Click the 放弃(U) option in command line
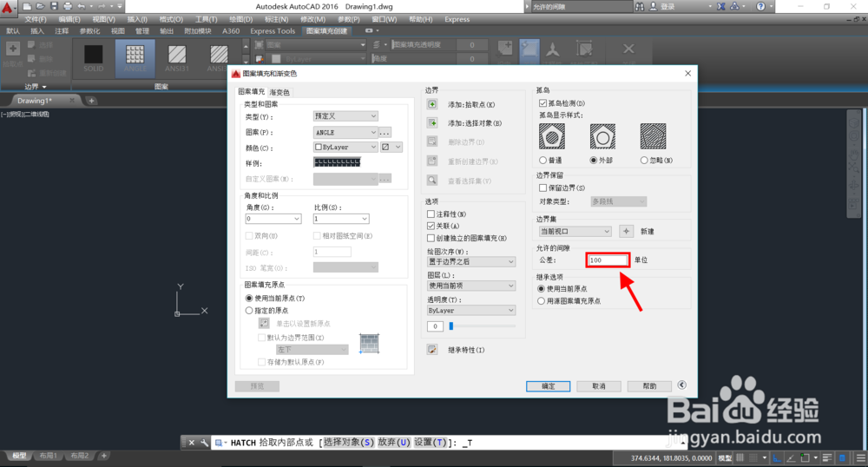868x467 pixels. click(x=394, y=443)
